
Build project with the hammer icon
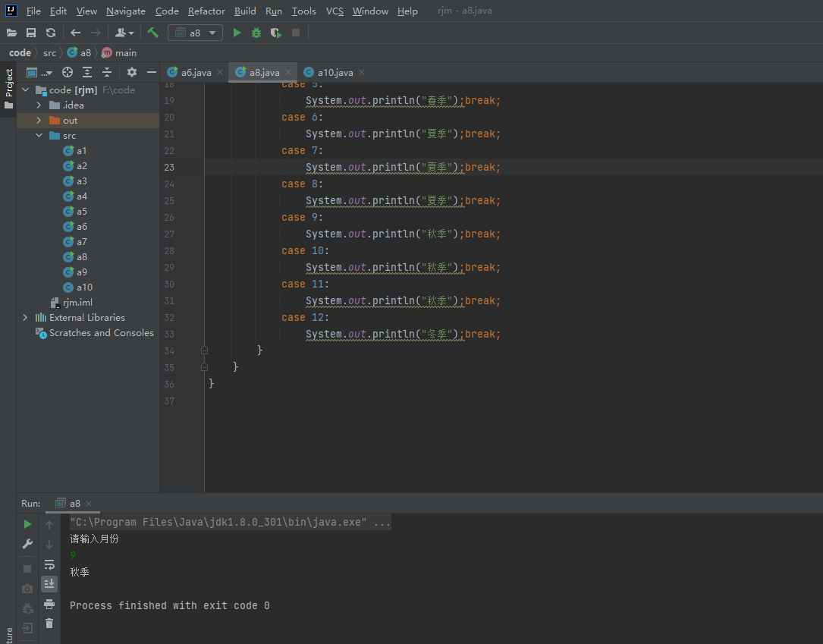click(x=153, y=33)
